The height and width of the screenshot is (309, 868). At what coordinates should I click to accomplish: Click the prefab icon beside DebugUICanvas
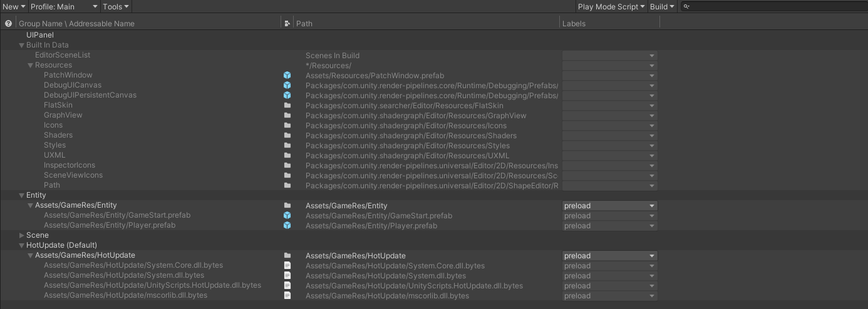(287, 85)
